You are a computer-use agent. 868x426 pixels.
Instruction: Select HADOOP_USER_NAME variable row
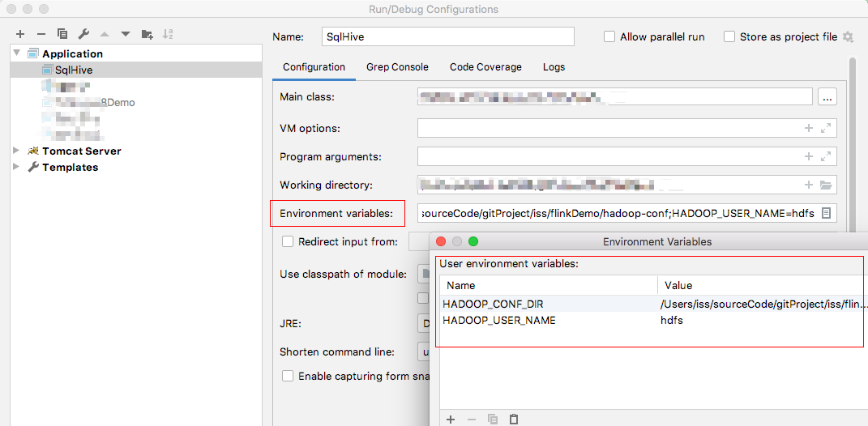pos(654,320)
